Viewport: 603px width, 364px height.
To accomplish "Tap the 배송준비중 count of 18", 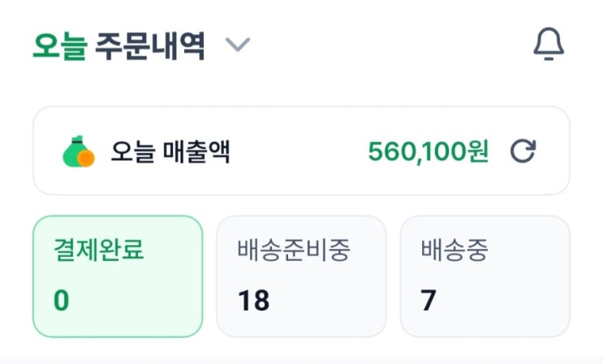I will pyautogui.click(x=253, y=301).
